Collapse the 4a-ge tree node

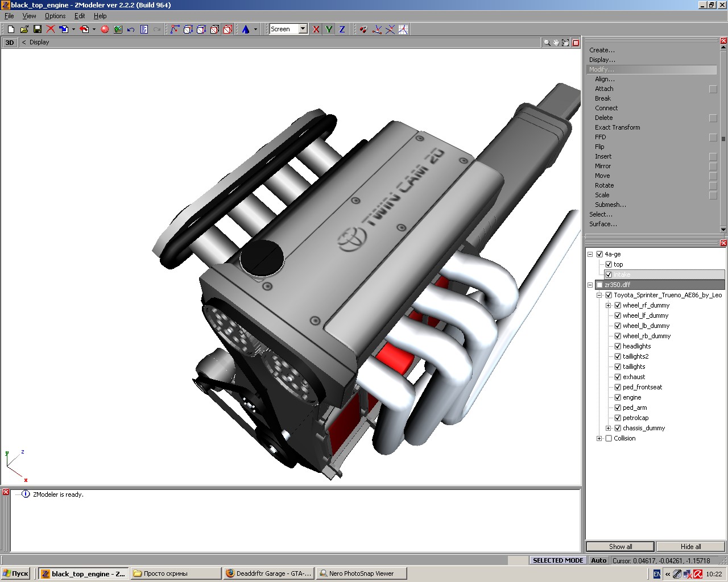pyautogui.click(x=590, y=254)
